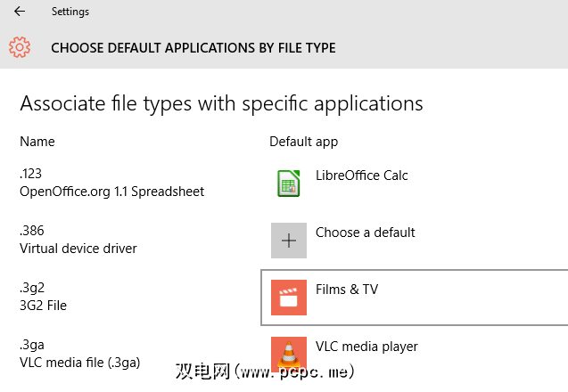
Task: Click the 'Choose a default' label
Action: 365,233
